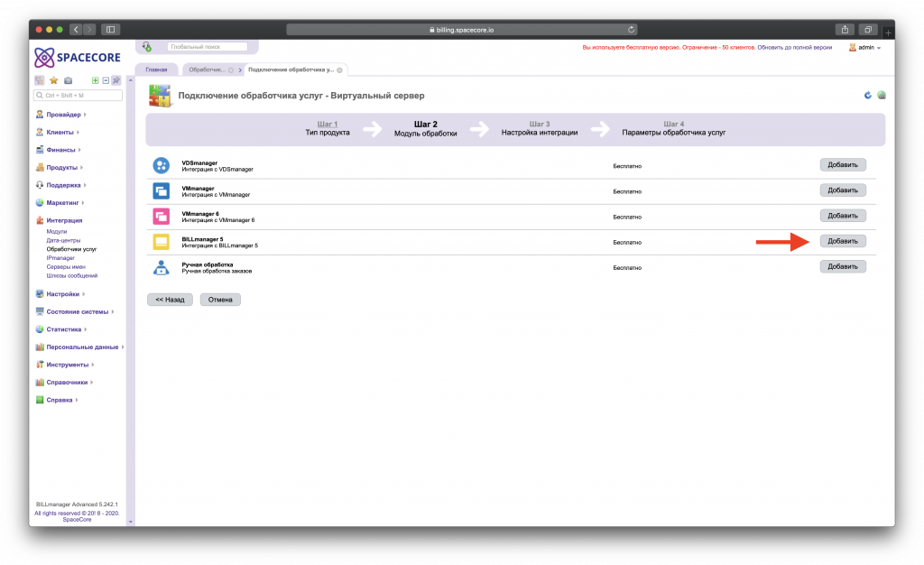Click the Состояние системы monitor icon

pos(40,311)
